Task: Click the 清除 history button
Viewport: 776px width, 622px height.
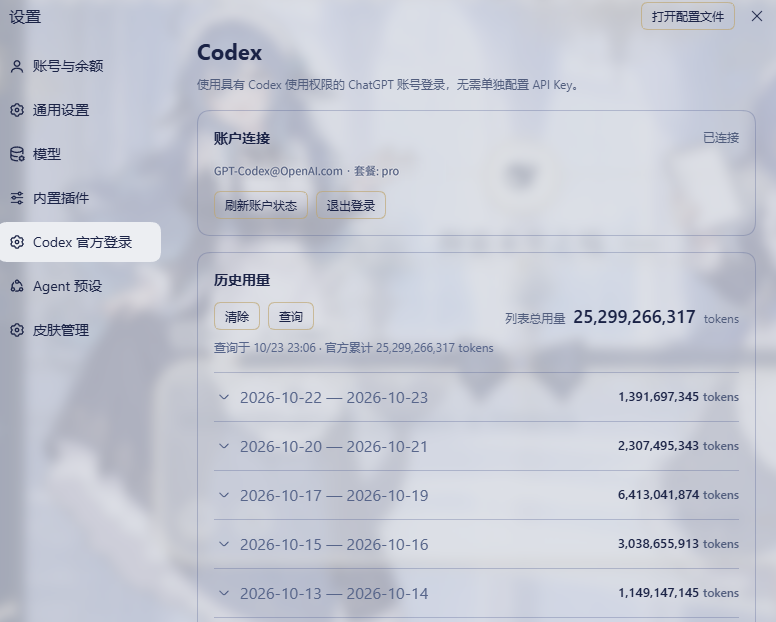Action: tap(237, 316)
